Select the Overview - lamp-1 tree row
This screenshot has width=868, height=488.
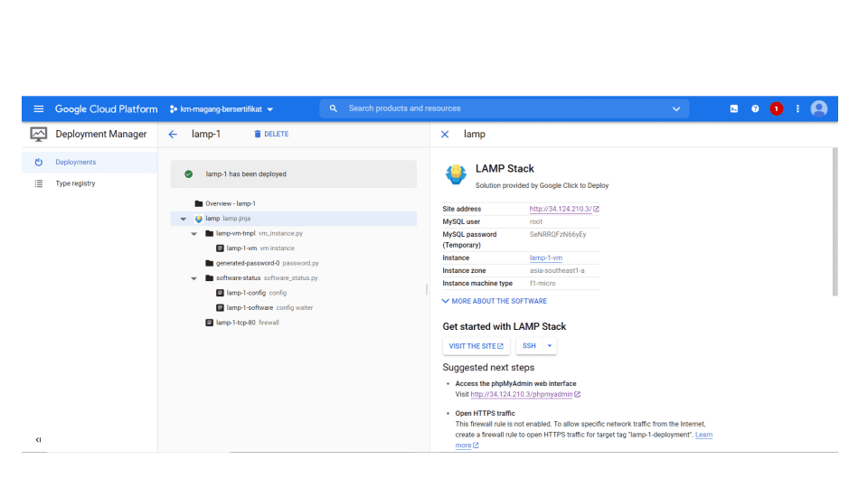point(293,203)
